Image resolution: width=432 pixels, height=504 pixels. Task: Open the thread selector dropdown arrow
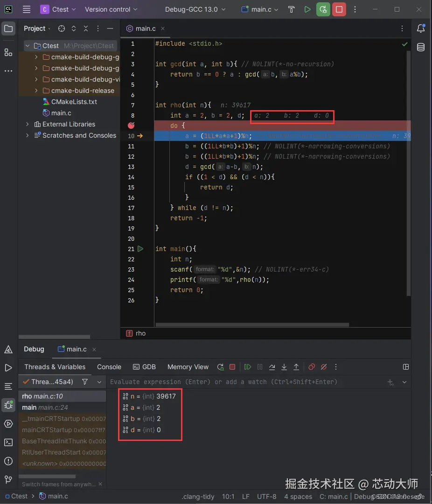99,382
